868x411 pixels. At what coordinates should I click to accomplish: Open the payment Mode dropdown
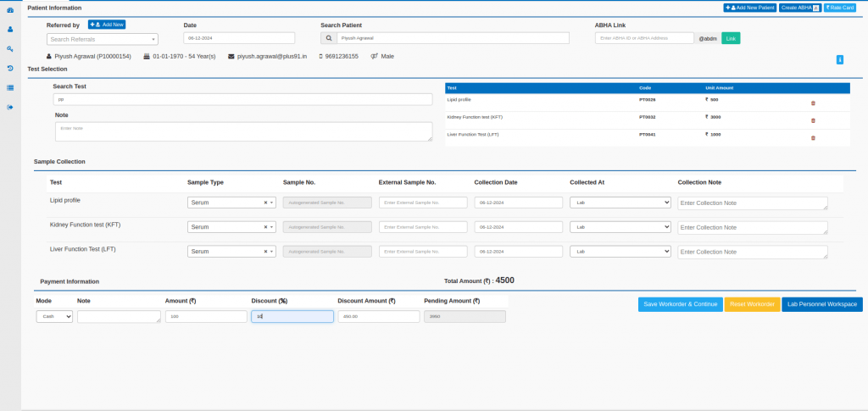[x=54, y=316]
